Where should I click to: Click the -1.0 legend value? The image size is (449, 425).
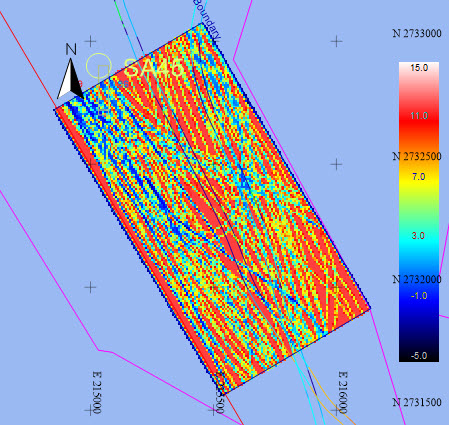tap(419, 296)
